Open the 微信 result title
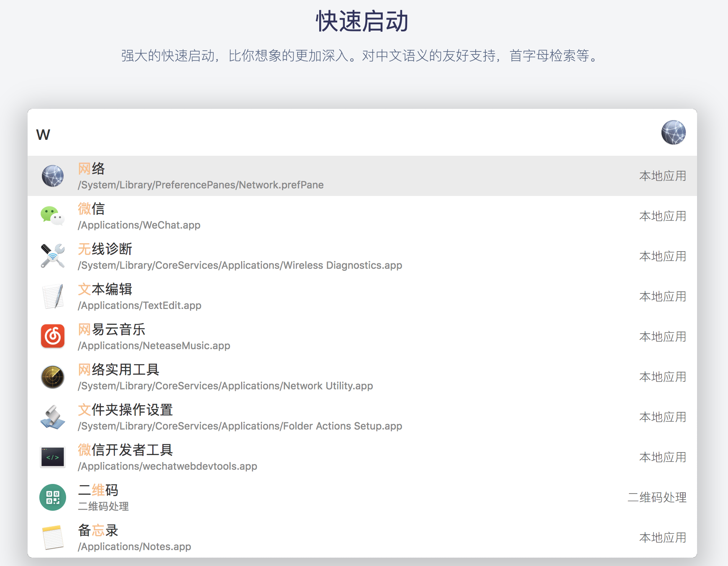The width and height of the screenshot is (728, 566). pos(91,209)
